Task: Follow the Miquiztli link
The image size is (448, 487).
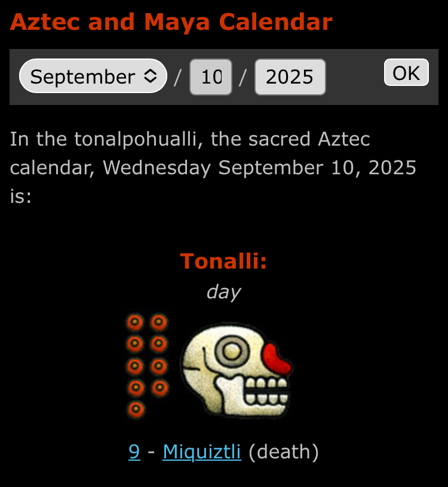Action: [x=202, y=452]
